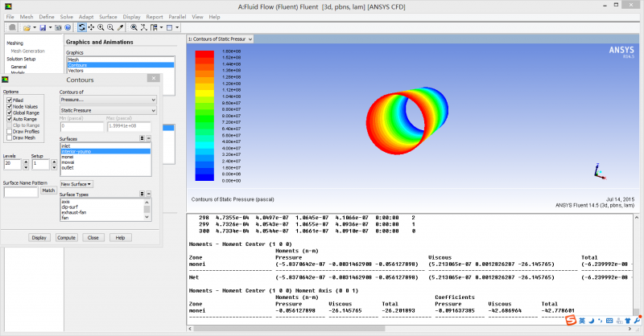This screenshot has height=336, width=644.
Task: Open the Contours of Static Pressure window selector
Action: pos(221,39)
